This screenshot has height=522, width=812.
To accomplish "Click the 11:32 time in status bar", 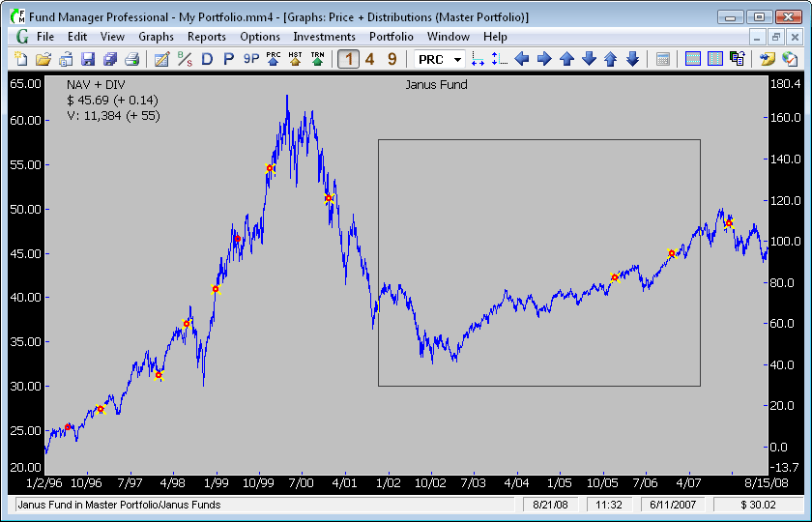I will point(608,505).
